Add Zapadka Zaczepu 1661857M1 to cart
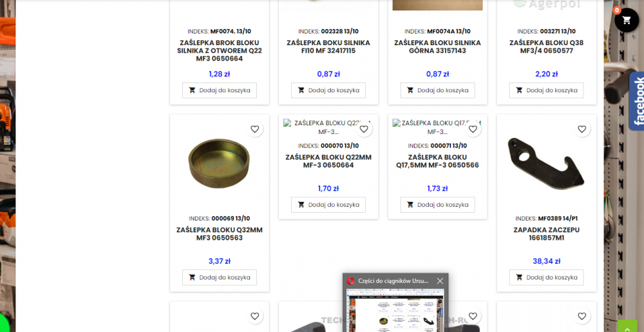644x332 pixels. [546, 277]
